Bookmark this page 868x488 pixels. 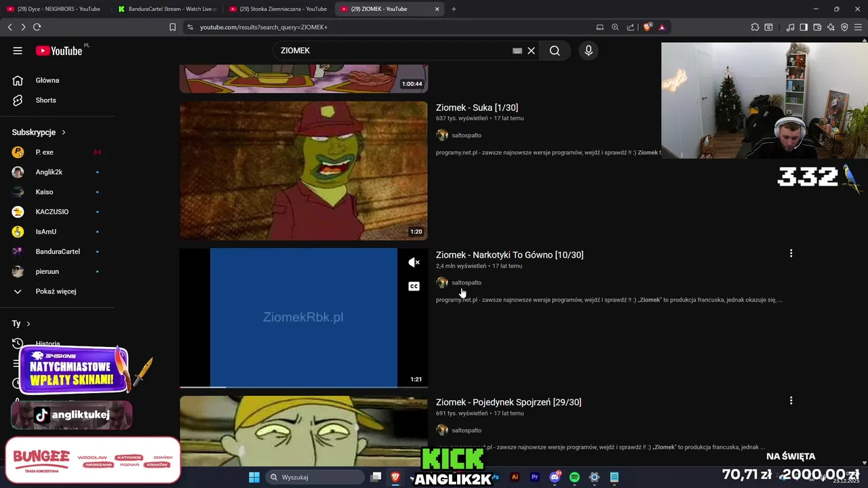click(172, 27)
